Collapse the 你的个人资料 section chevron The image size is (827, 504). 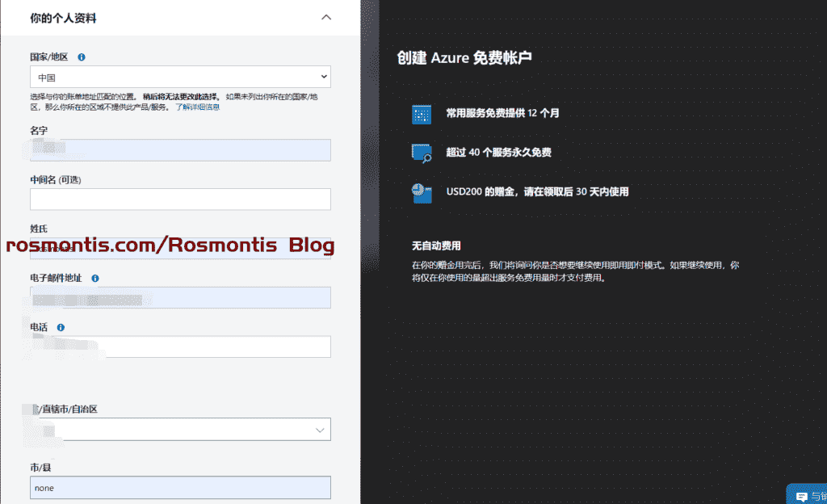click(326, 18)
